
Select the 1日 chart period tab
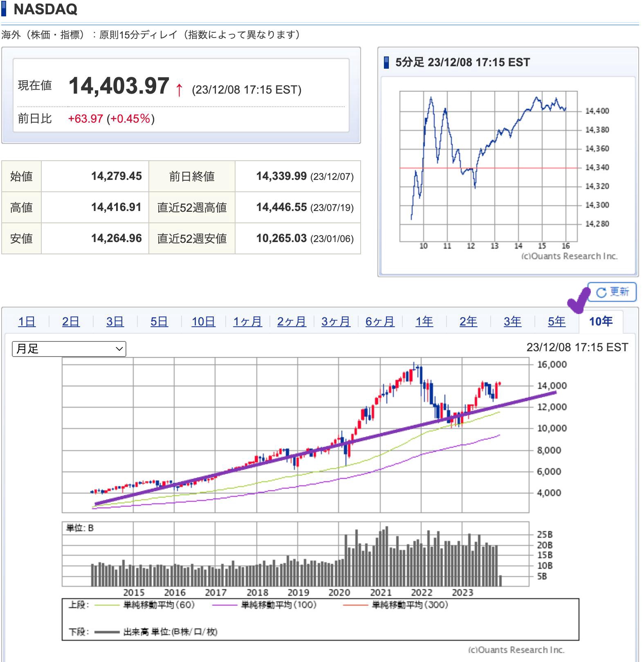click(x=27, y=321)
